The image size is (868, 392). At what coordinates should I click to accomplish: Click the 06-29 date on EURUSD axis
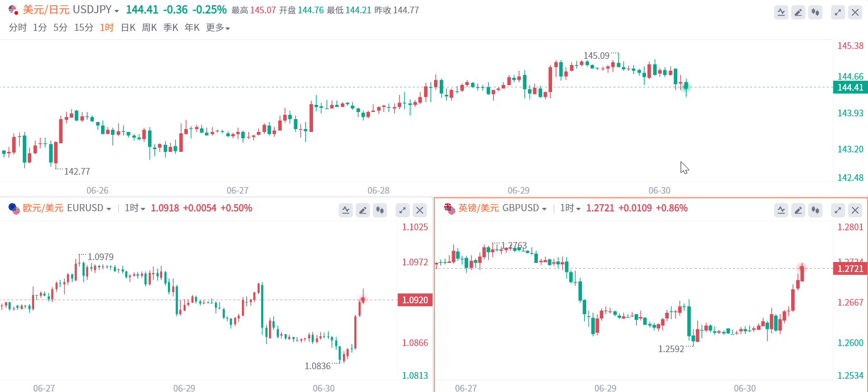pyautogui.click(x=184, y=388)
